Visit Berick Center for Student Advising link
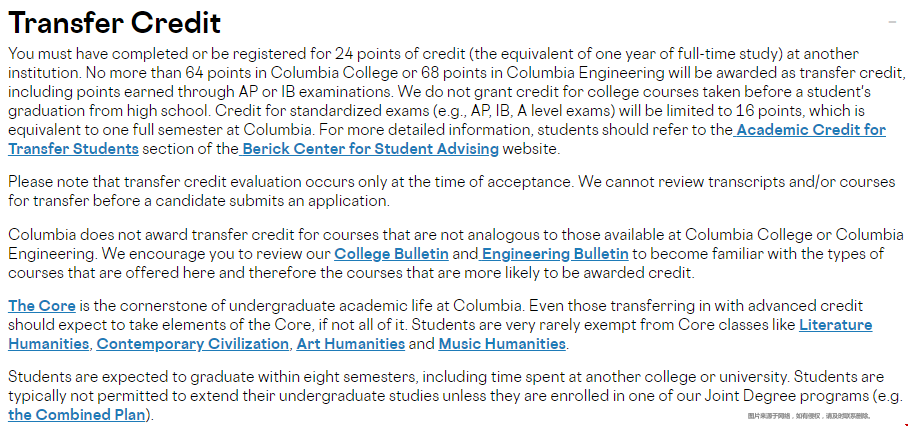908x426 pixels. pyautogui.click(x=369, y=149)
